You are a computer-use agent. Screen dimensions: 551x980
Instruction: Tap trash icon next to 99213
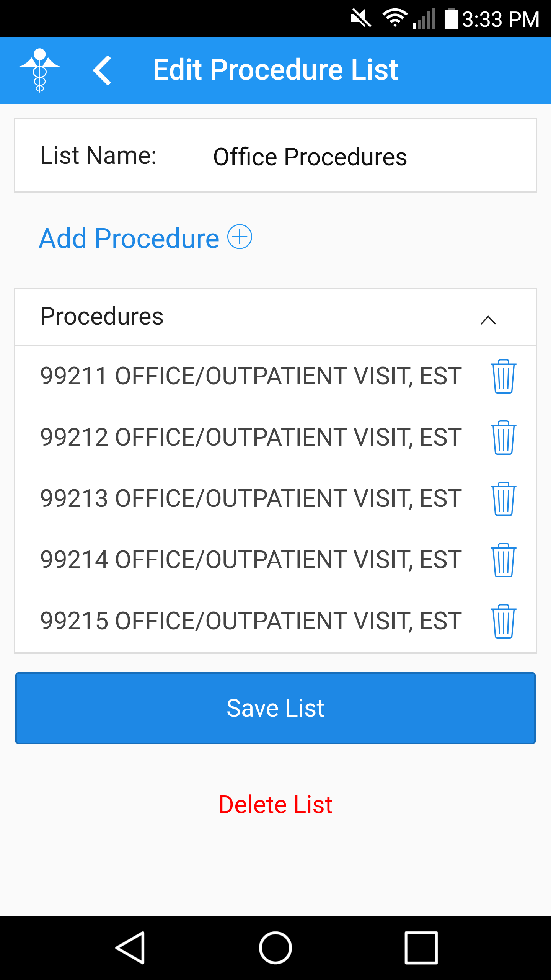click(503, 499)
